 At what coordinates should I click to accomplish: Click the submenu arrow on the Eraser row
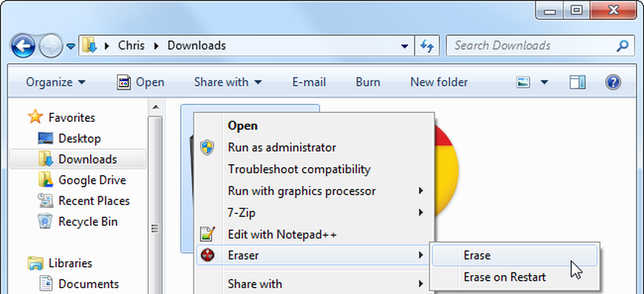tap(421, 255)
